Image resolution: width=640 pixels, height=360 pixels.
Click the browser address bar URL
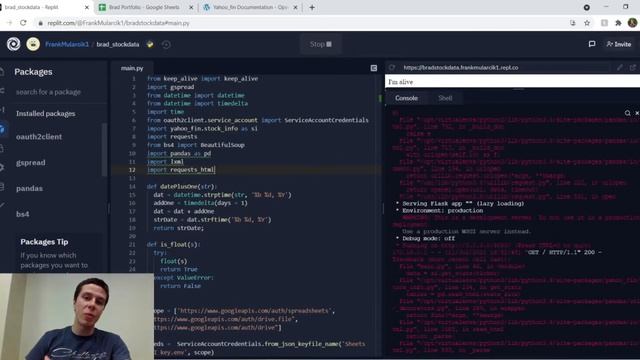[x=118, y=23]
